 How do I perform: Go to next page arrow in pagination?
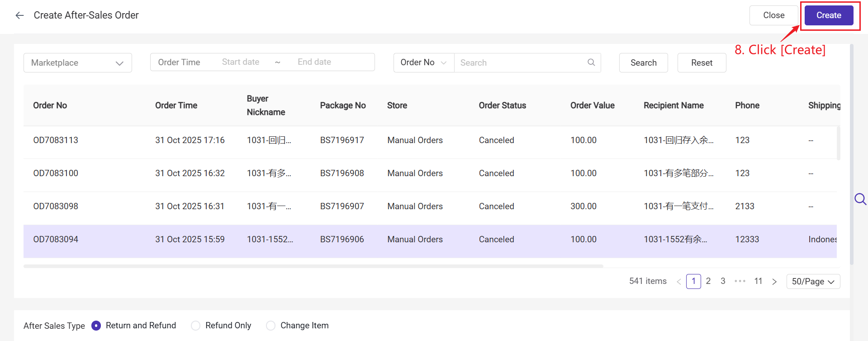click(x=774, y=282)
